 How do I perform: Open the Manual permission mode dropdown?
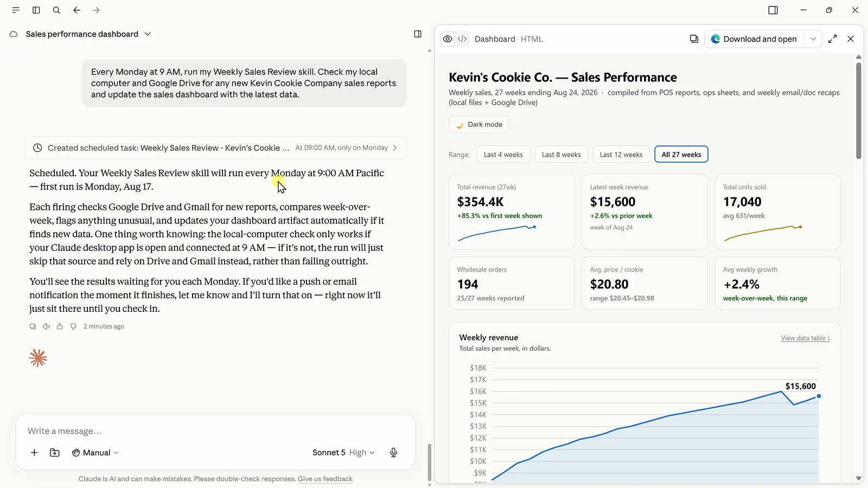[x=95, y=453]
